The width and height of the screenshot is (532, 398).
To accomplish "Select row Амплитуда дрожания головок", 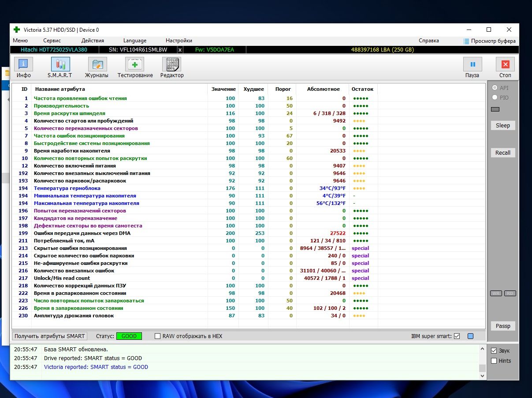I will pyautogui.click(x=195, y=316).
